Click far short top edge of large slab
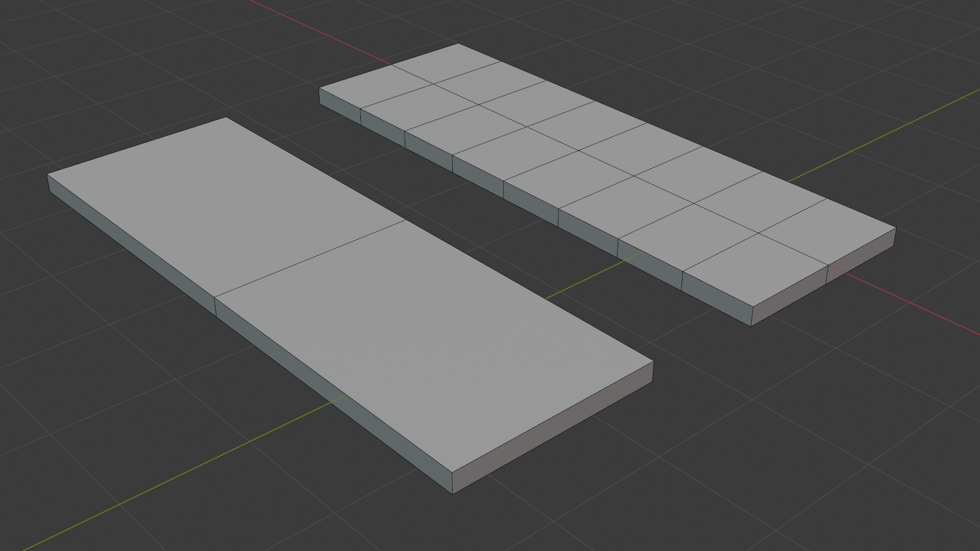 pos(137,146)
